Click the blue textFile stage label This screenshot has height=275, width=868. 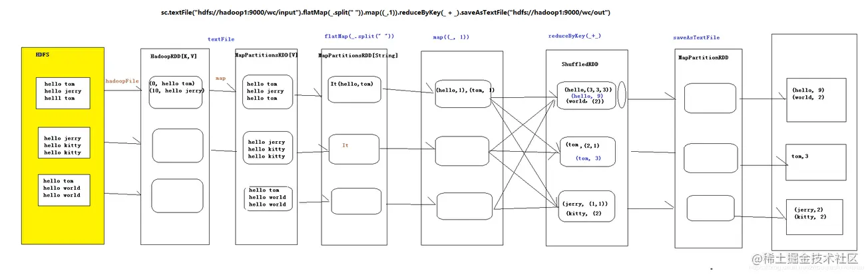point(220,39)
